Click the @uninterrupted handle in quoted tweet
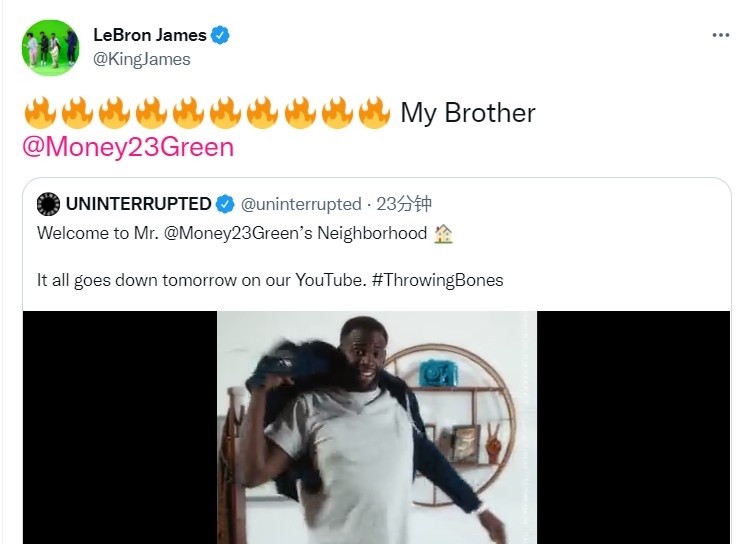 301,204
